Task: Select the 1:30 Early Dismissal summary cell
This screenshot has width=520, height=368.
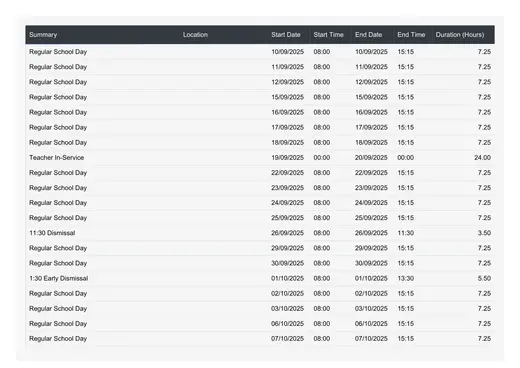Action: coord(59,278)
